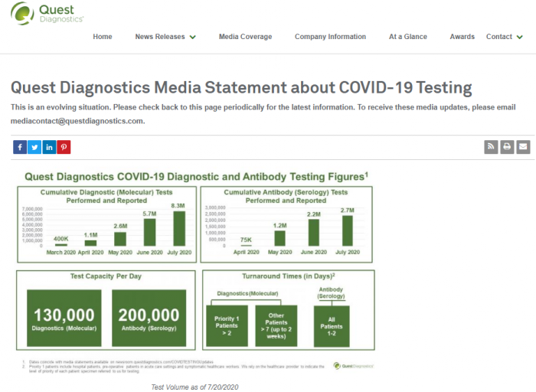Open Company Information page
The height and width of the screenshot is (392, 536).
tap(330, 37)
